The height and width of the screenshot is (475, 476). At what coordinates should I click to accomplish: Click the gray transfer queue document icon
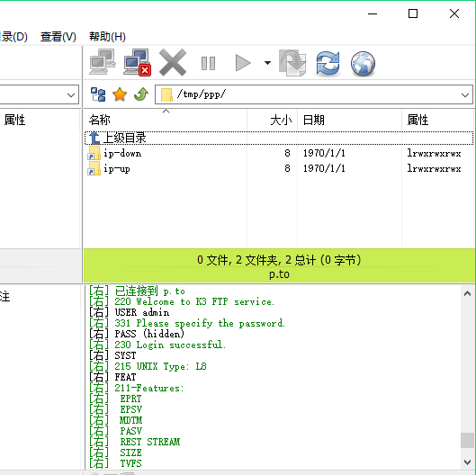292,63
